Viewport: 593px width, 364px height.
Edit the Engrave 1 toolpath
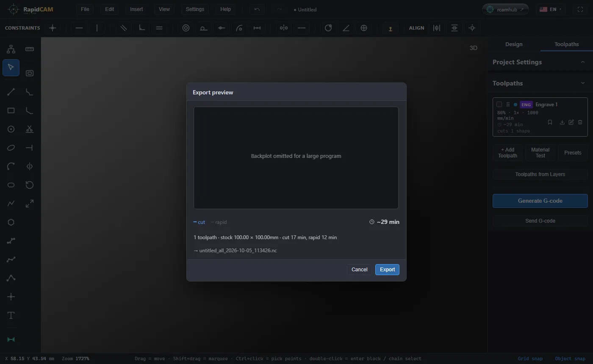tap(571, 122)
